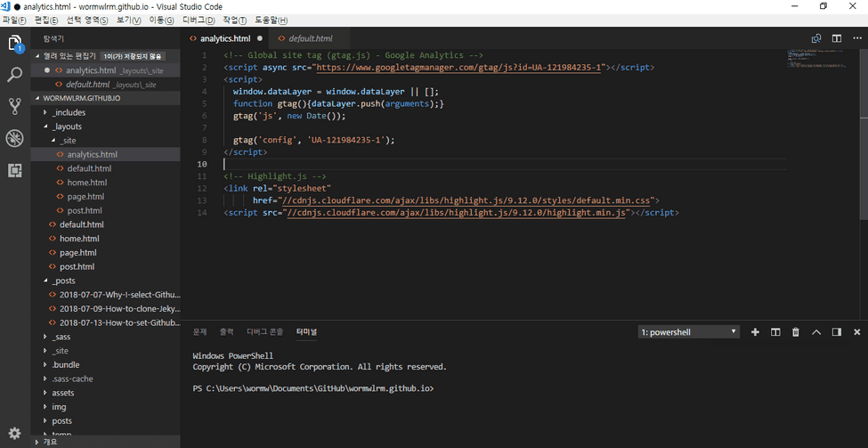
Task: Expand the _includes folder
Action: click(x=68, y=112)
